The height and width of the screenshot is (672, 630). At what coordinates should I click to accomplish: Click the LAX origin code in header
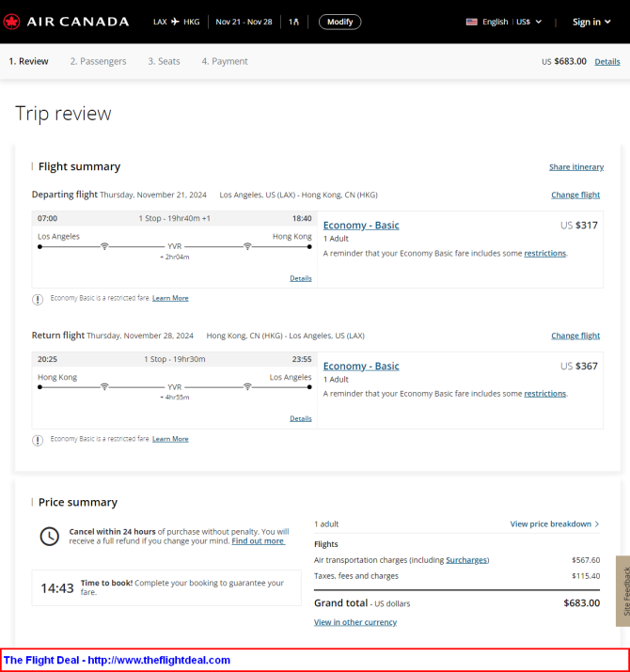tap(160, 22)
